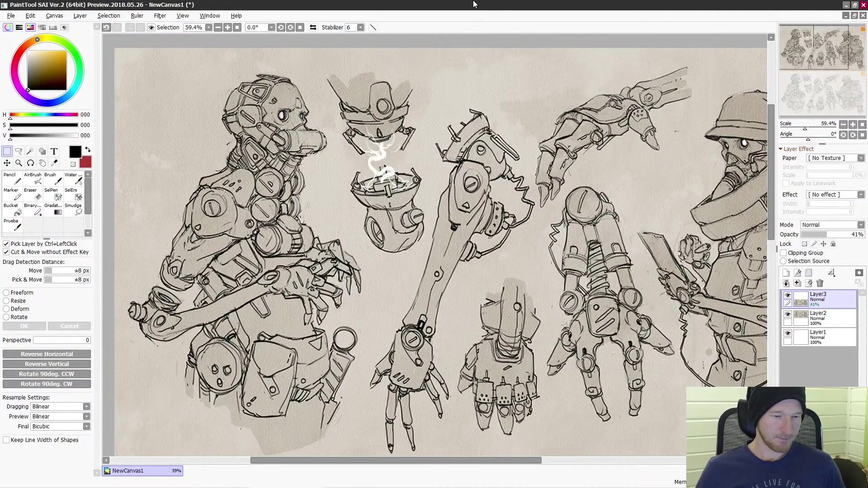Open the Ruler menu
The height and width of the screenshot is (488, 868).
coord(137,16)
